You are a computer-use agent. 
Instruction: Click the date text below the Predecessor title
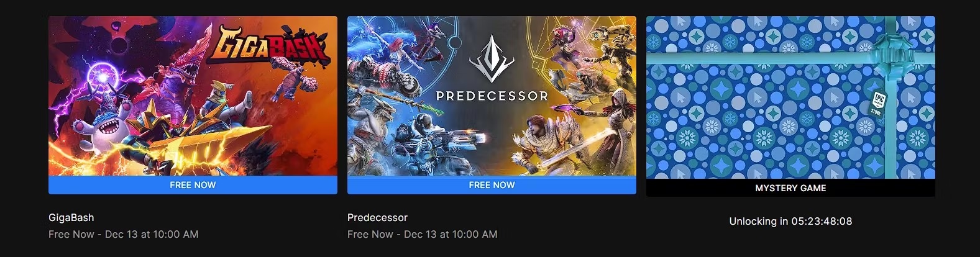(423, 234)
